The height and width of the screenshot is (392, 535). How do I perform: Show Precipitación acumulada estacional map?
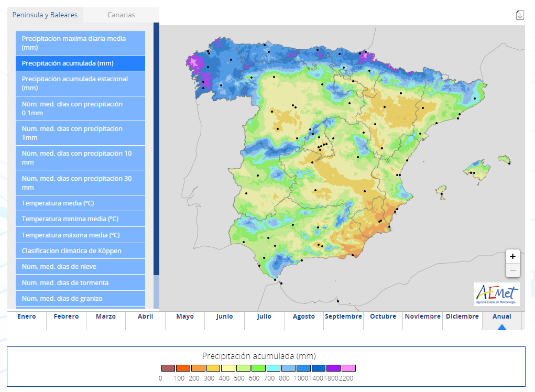coord(80,83)
